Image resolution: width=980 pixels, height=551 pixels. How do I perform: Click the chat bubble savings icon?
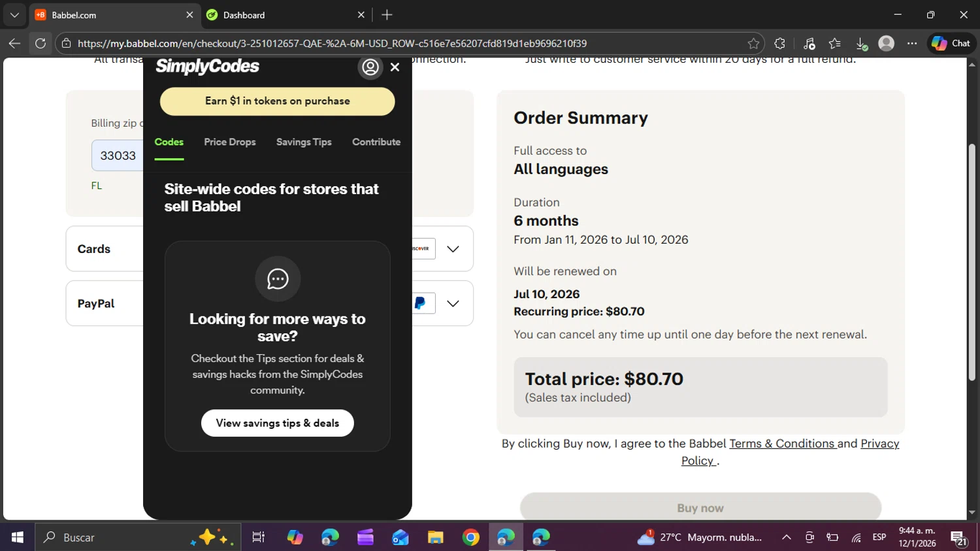(x=278, y=279)
